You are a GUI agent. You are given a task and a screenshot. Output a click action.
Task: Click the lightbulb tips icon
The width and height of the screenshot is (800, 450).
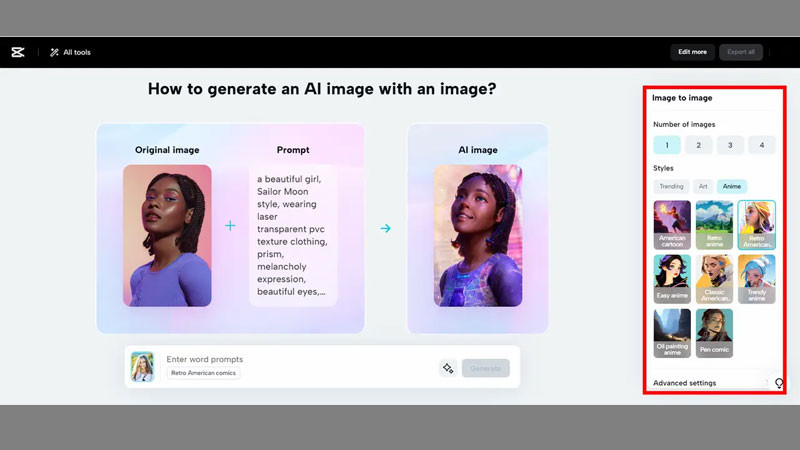coord(779,384)
